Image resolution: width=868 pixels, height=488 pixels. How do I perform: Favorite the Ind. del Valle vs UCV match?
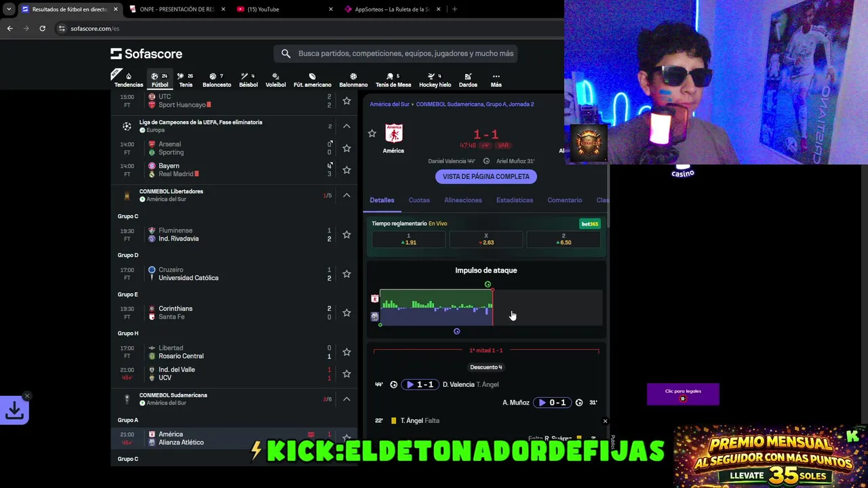347,373
